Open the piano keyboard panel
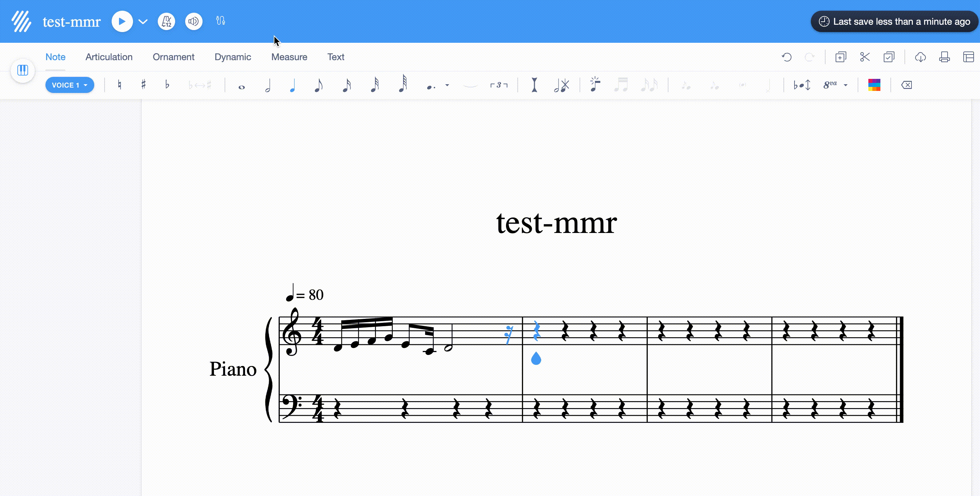This screenshot has height=496, width=980. coord(22,70)
